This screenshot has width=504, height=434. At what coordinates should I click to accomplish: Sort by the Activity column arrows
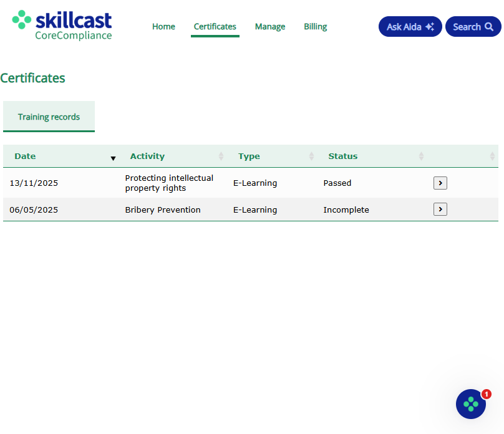[x=221, y=157]
